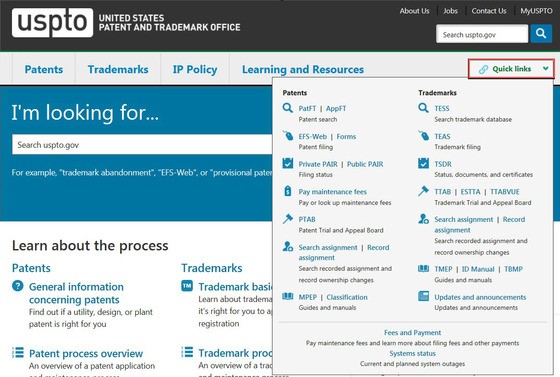560x377 pixels.
Task: Open the PTAB link
Action: click(307, 219)
